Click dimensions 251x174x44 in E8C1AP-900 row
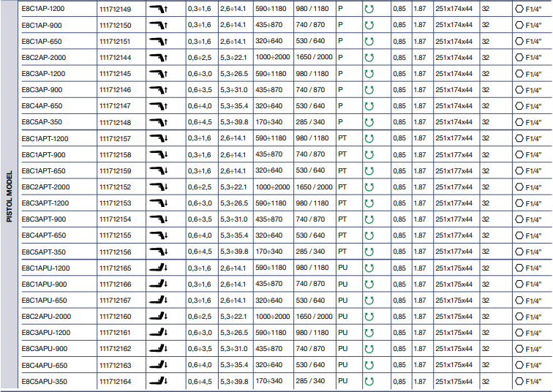 coord(454,25)
